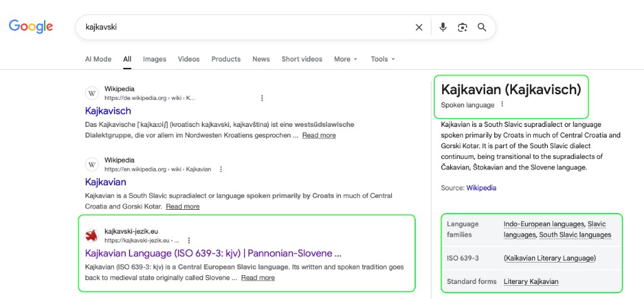Click the Wikipedia favicon of the Kajkavian result

92,165
